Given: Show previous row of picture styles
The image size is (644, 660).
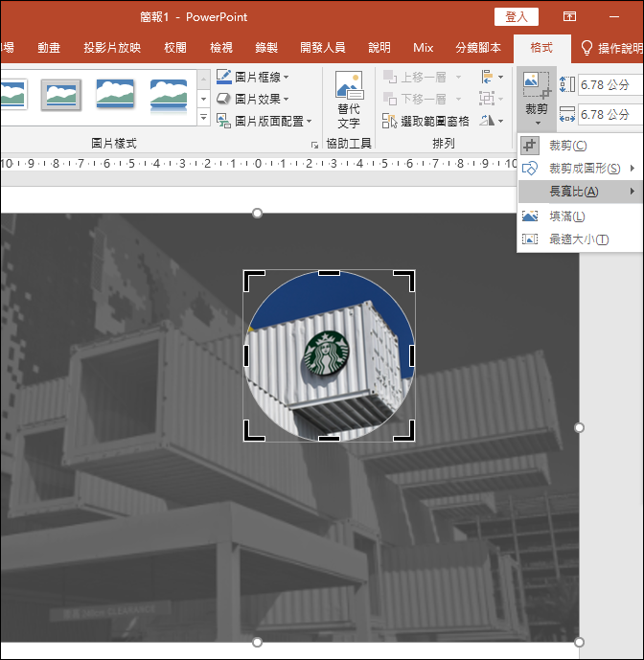Looking at the screenshot, I should (203, 78).
